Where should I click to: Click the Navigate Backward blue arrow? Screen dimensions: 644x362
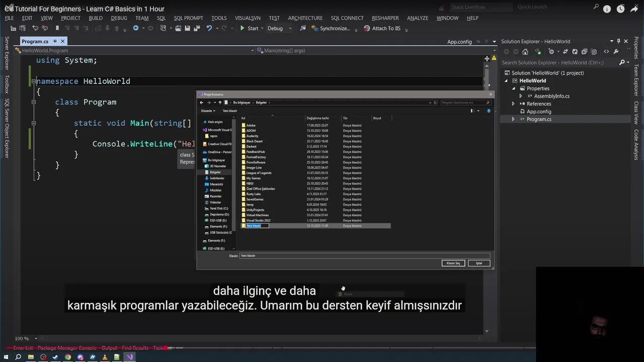[135, 28]
